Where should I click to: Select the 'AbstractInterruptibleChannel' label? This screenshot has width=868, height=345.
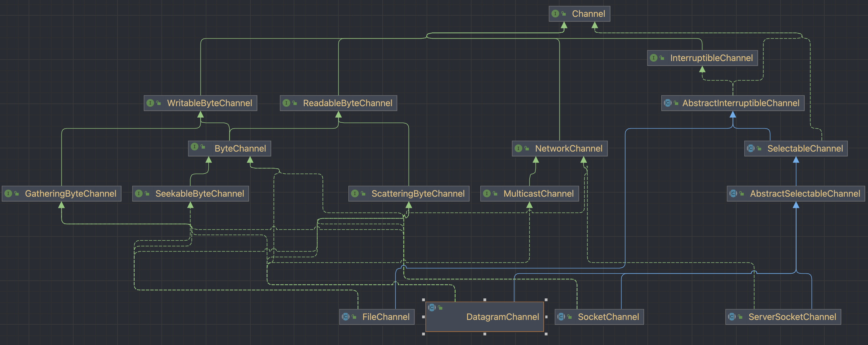[x=741, y=103]
